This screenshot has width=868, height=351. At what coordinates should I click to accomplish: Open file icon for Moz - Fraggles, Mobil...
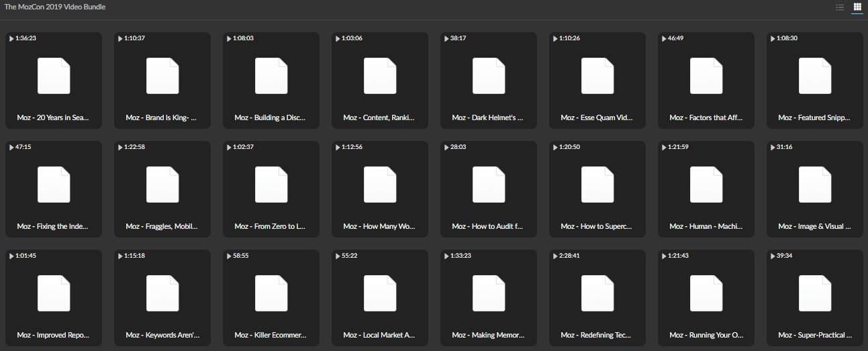(x=162, y=185)
